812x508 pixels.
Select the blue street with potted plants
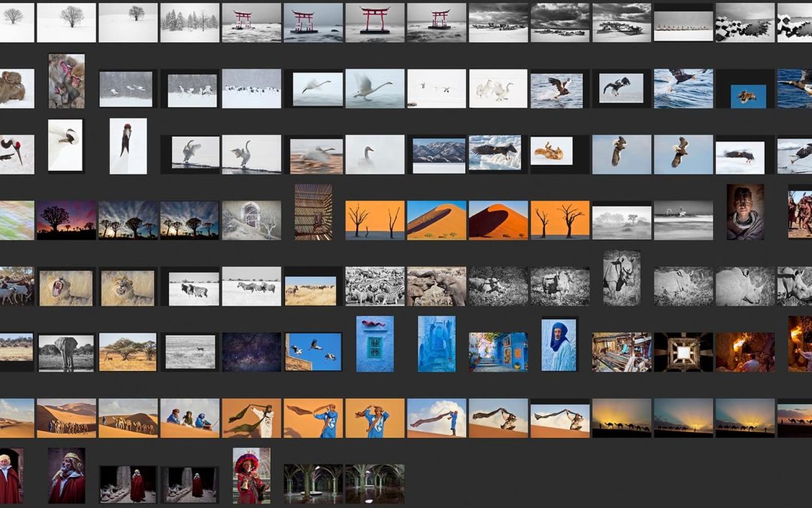click(498, 352)
